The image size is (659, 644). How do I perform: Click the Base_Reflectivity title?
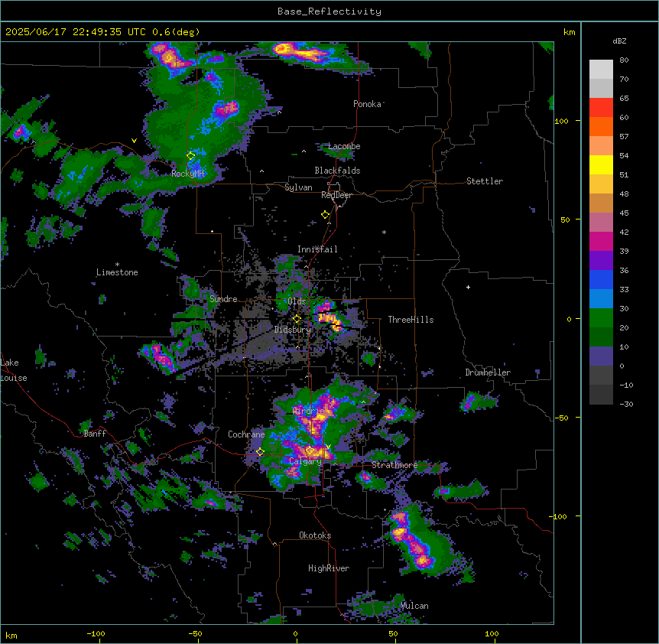click(x=329, y=11)
